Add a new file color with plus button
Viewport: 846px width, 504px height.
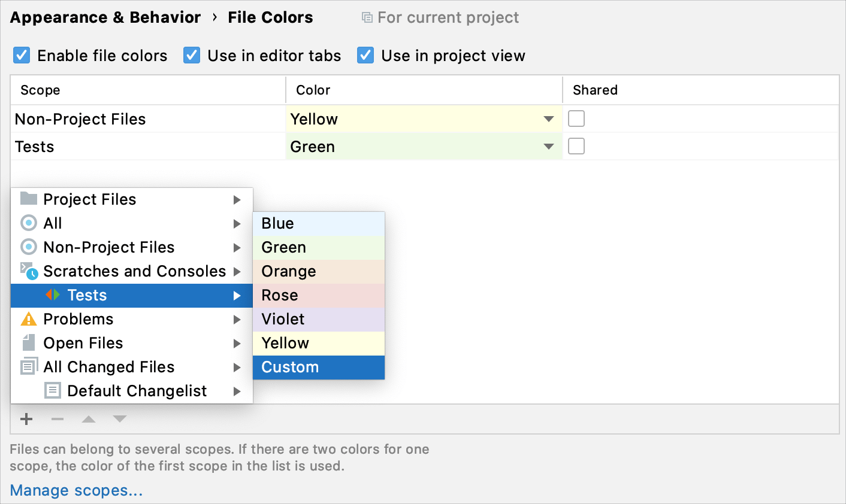point(26,419)
